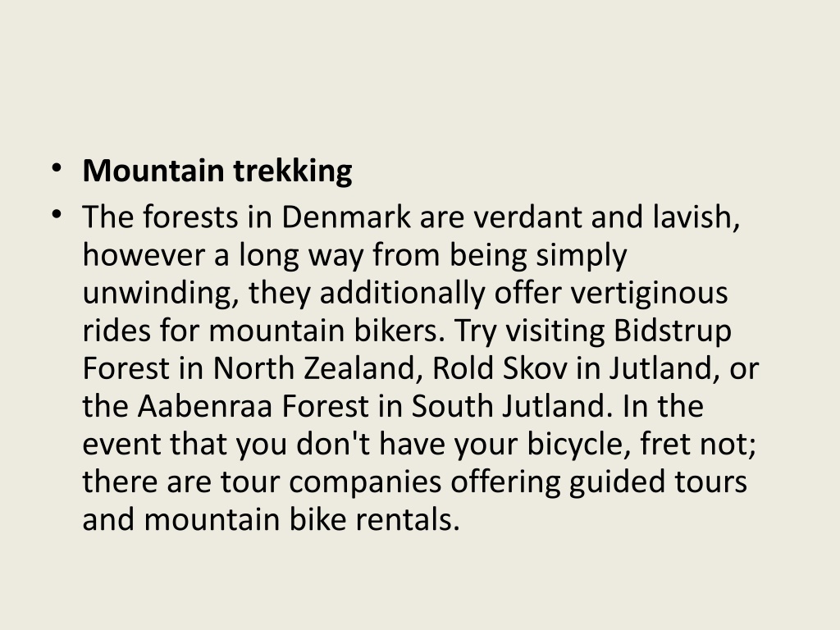Click the word "however" starting second line
Image resolution: width=840 pixels, height=630 pixels.
coord(144,255)
